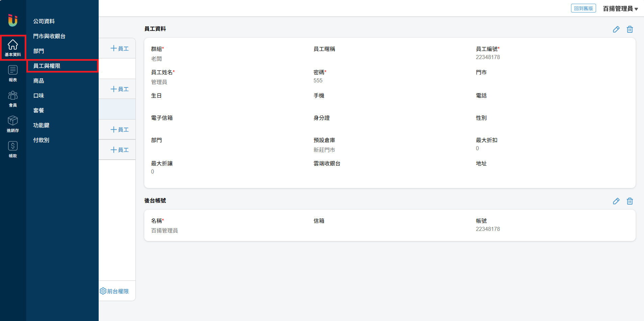Select 公司資料 menu item
The image size is (644, 321).
pyautogui.click(x=44, y=21)
